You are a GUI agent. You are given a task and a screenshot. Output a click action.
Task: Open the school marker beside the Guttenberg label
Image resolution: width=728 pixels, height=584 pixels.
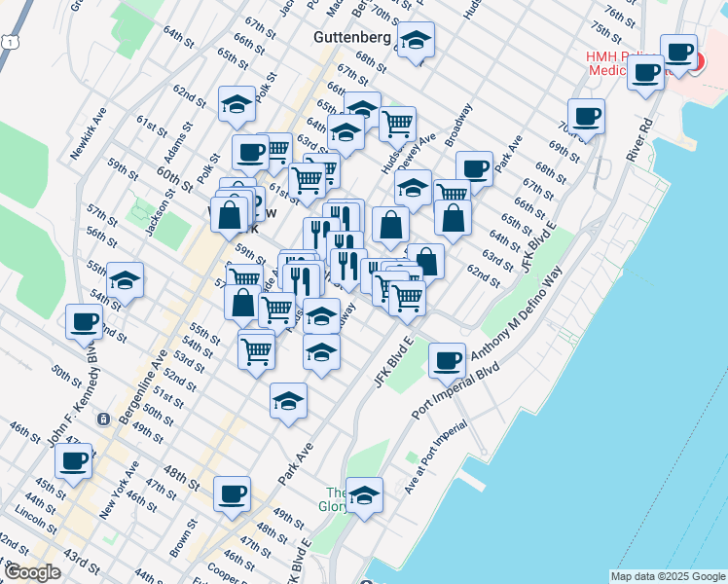(416, 41)
